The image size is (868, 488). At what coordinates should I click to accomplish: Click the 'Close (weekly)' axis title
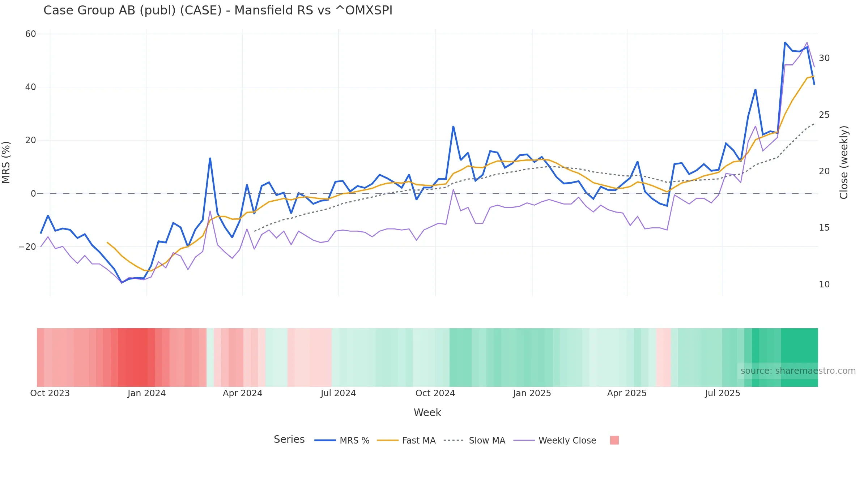tap(844, 162)
